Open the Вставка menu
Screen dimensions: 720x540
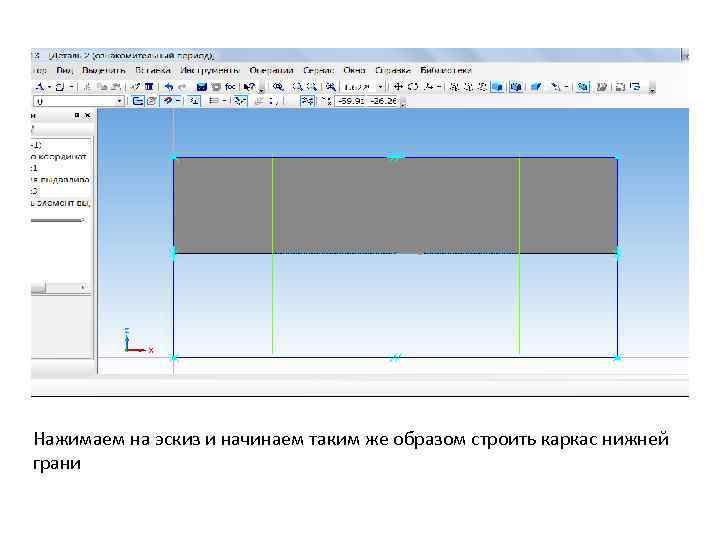point(152,70)
